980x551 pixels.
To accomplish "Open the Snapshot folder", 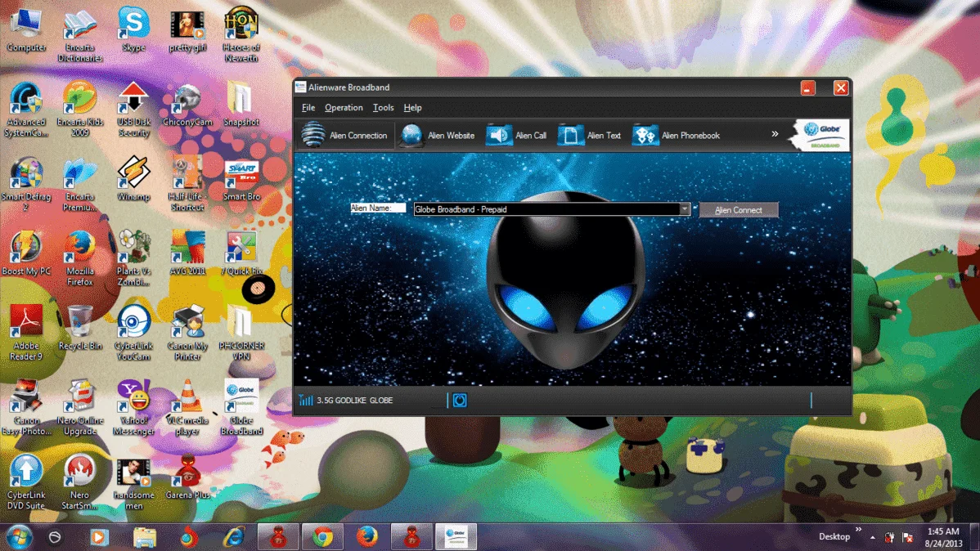I will coord(241,105).
